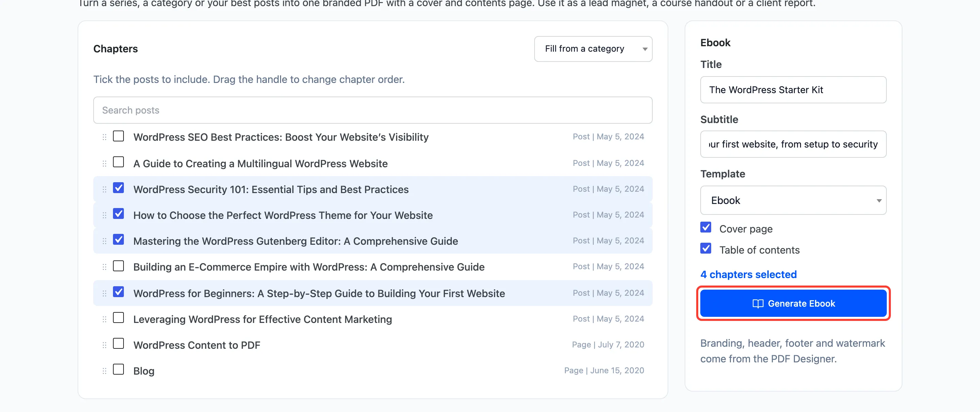Viewport: 980px width, 412px height.
Task: Click the Title field with WordPress Starter Kit
Action: 793,90
